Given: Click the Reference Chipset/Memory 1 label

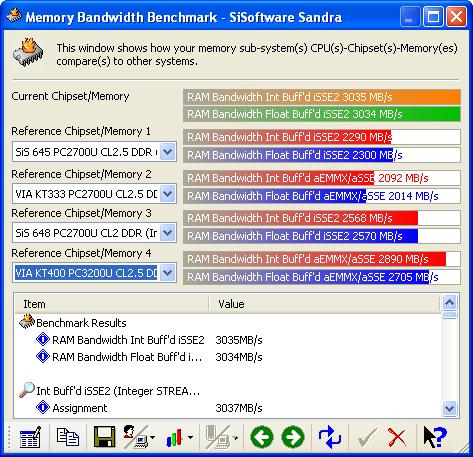Looking at the screenshot, I should [x=81, y=131].
